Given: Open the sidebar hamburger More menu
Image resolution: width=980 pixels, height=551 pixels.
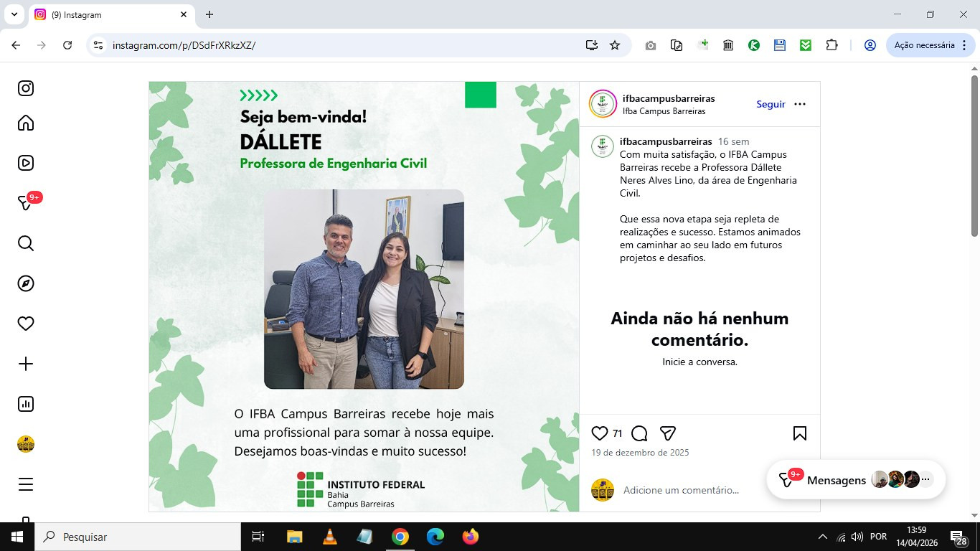Looking at the screenshot, I should (x=26, y=484).
